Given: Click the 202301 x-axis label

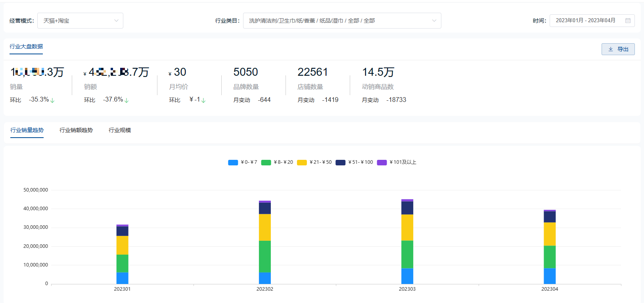Looking at the screenshot, I should (122, 289).
